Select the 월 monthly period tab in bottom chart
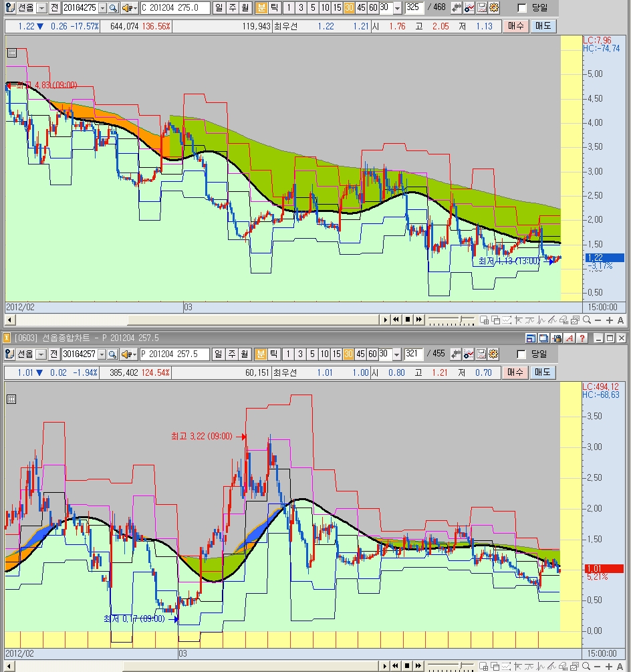The image size is (631, 672). [x=245, y=354]
